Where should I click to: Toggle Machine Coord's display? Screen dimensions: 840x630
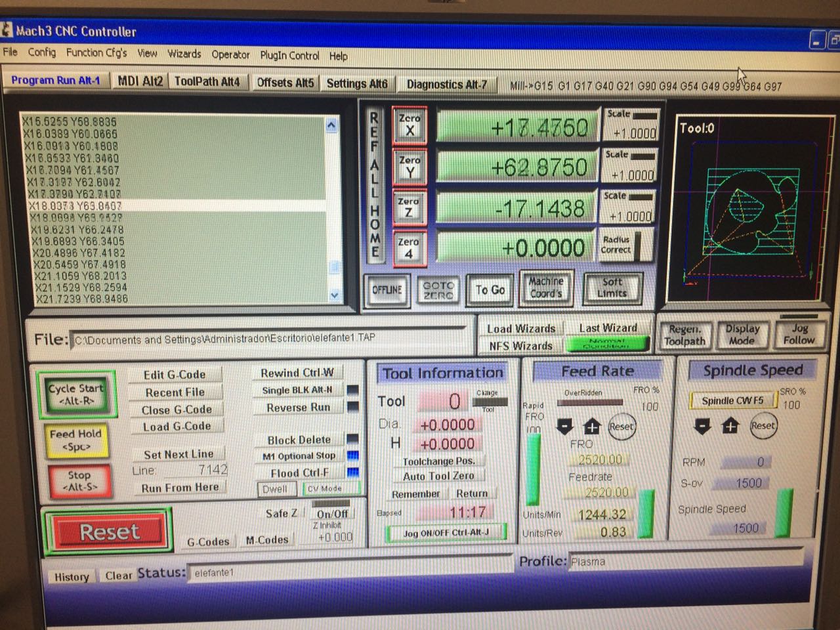pyautogui.click(x=546, y=287)
